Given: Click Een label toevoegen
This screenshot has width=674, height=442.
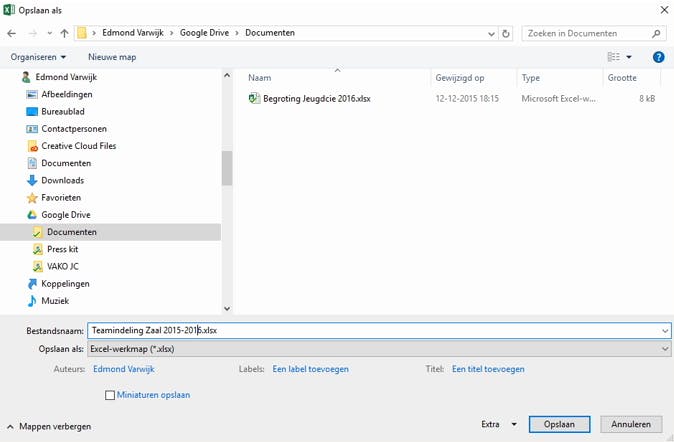Looking at the screenshot, I should click(x=310, y=369).
